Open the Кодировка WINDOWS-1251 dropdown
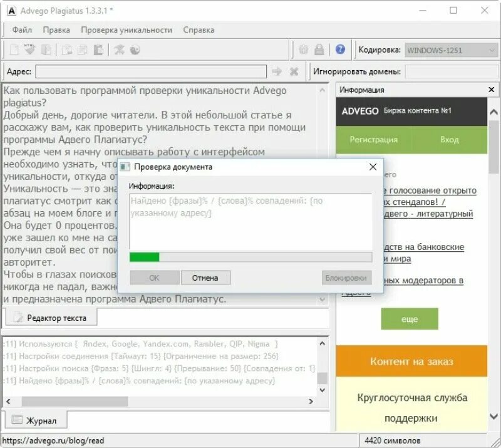The width and height of the screenshot is (501, 448). tap(452, 50)
